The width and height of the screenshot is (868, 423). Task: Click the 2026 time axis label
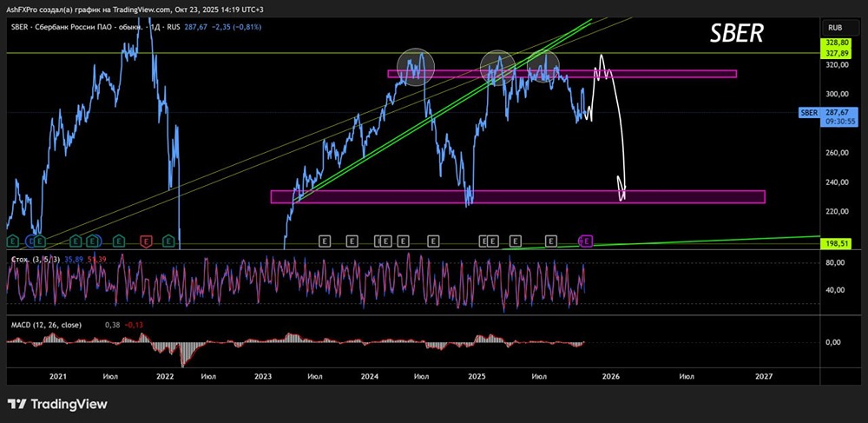pyautogui.click(x=610, y=376)
